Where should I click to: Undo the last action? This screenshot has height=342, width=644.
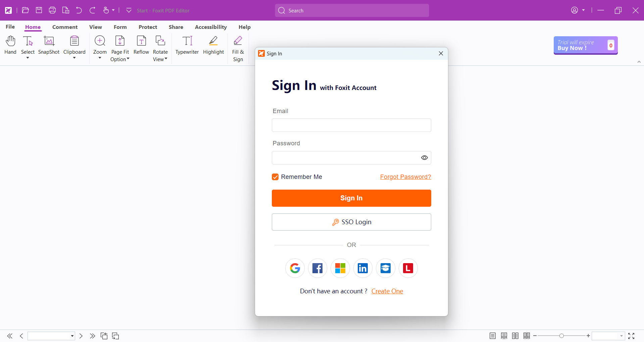pos(79,10)
